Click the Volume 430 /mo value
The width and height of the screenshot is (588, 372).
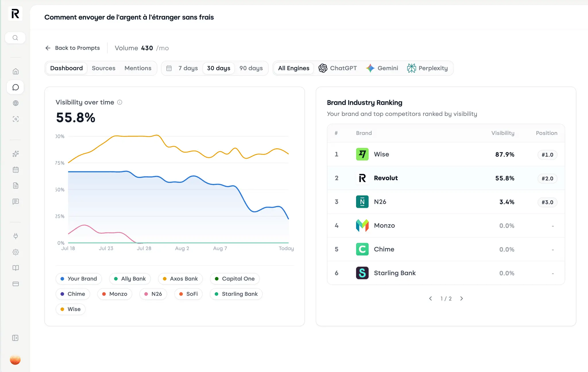pos(142,48)
